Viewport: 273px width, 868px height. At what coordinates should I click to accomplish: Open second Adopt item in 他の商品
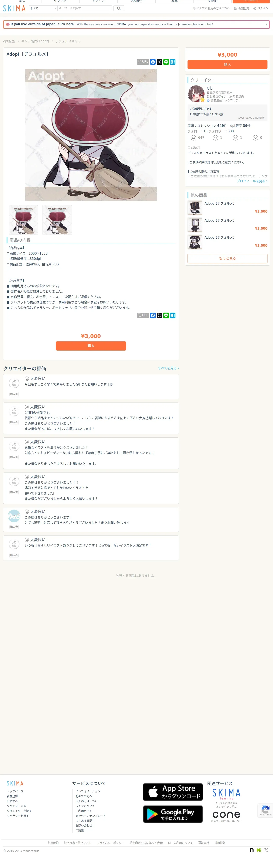pos(227,225)
